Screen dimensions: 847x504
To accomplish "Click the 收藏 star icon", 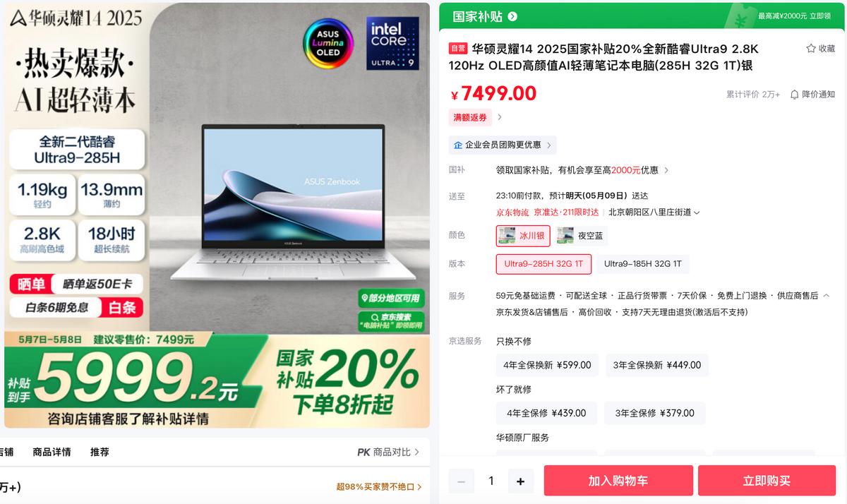I will [x=811, y=49].
